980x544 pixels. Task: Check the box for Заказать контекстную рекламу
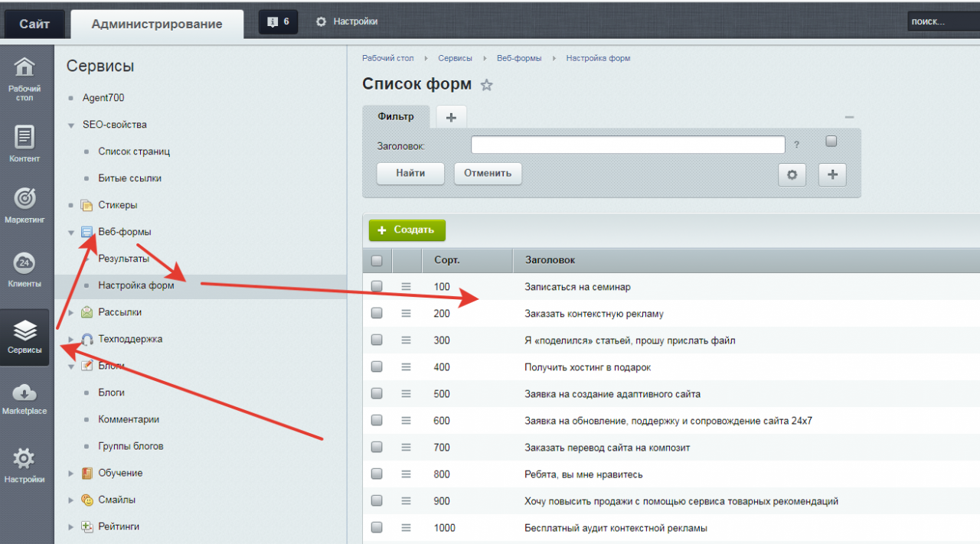click(377, 313)
